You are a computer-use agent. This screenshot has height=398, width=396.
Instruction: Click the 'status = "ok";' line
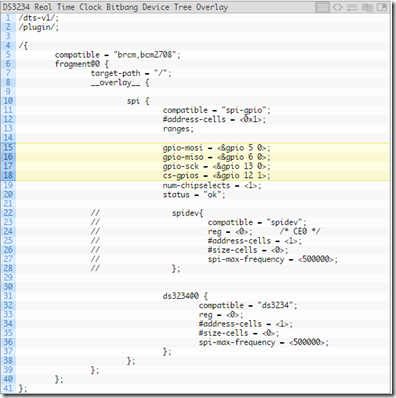[194, 195]
